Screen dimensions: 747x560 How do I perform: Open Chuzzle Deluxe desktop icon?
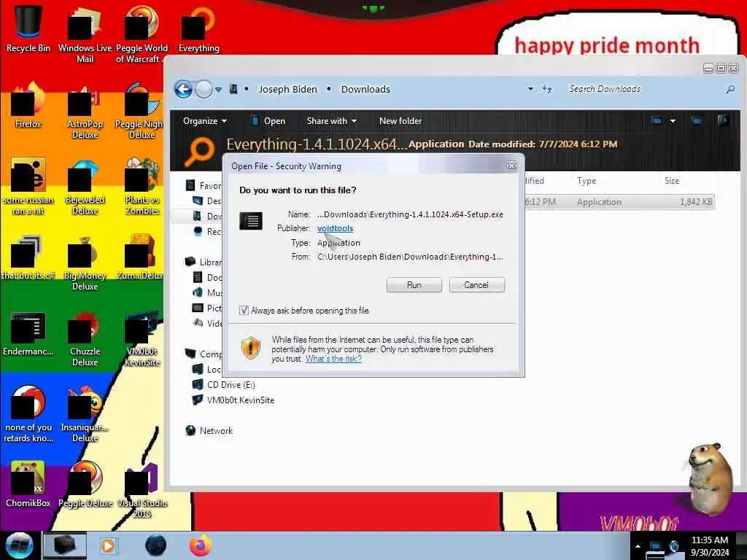(85, 338)
